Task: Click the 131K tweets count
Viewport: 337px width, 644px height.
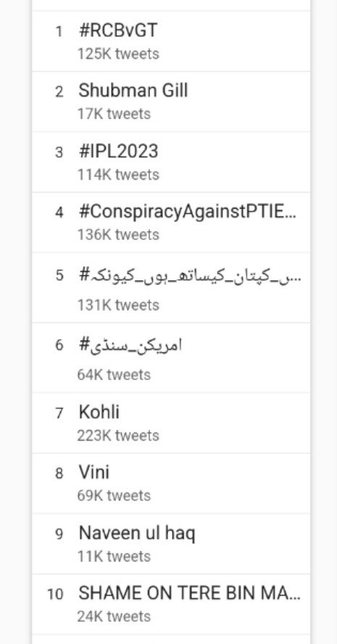Action: [x=118, y=305]
